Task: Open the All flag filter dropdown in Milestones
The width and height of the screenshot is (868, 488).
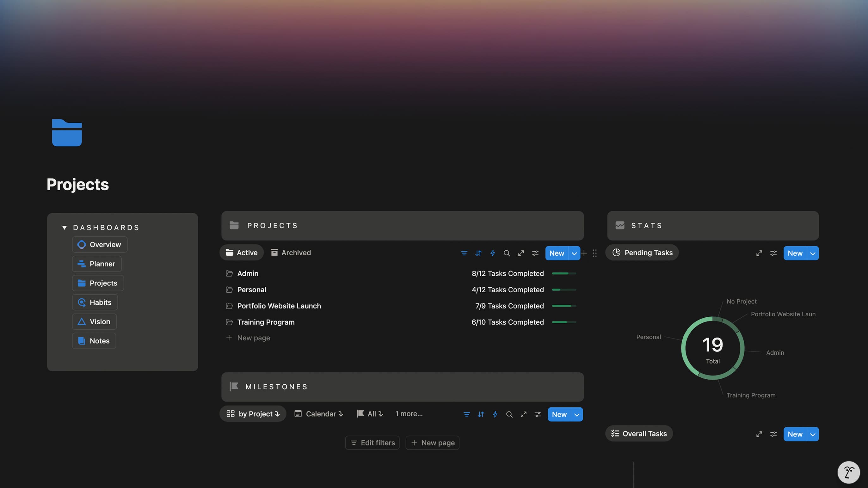Action: (370, 414)
